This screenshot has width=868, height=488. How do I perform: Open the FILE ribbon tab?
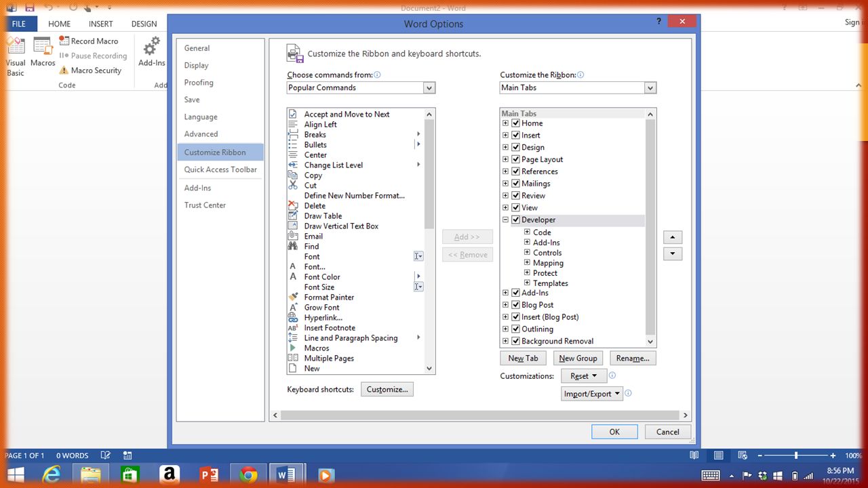[19, 24]
